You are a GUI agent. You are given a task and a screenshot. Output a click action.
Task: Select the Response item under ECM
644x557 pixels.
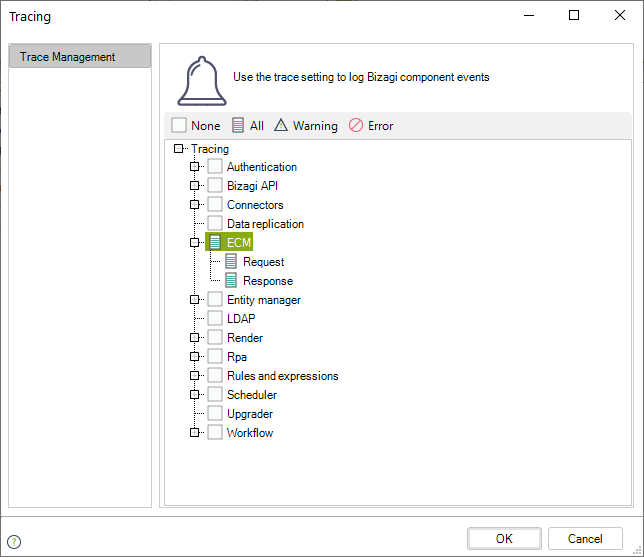[268, 281]
